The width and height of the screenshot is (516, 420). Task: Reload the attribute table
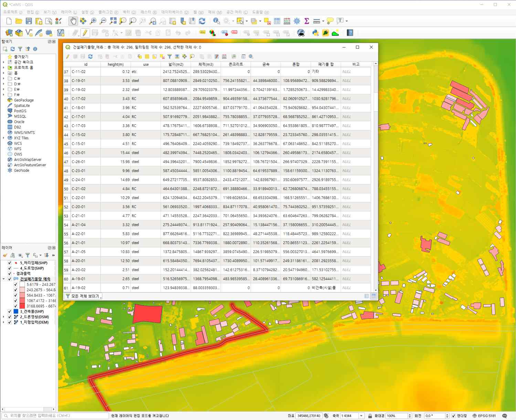(90, 56)
